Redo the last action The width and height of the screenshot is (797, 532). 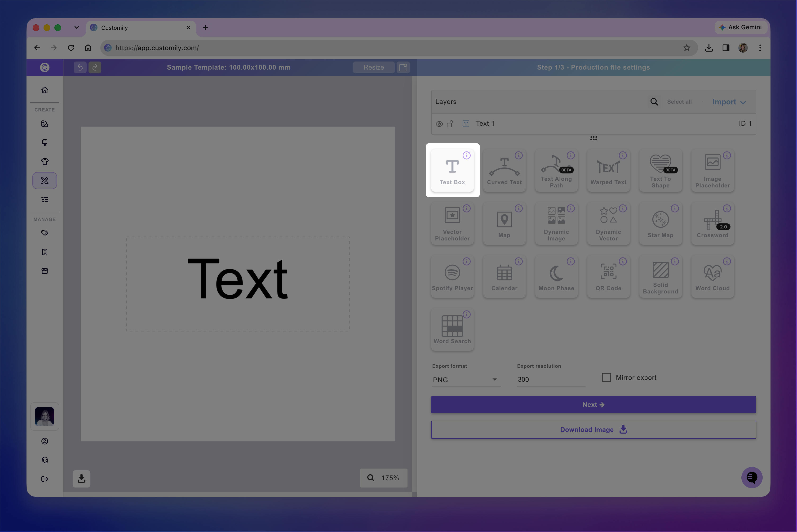click(95, 67)
